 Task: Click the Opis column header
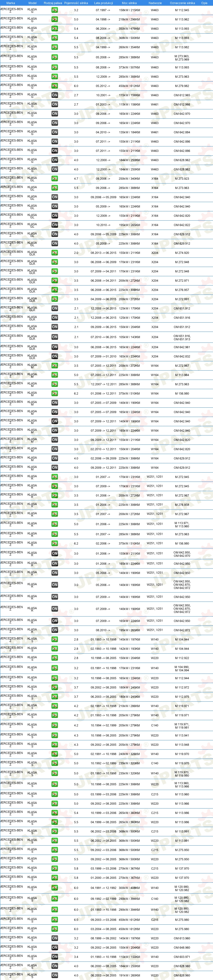204,3
